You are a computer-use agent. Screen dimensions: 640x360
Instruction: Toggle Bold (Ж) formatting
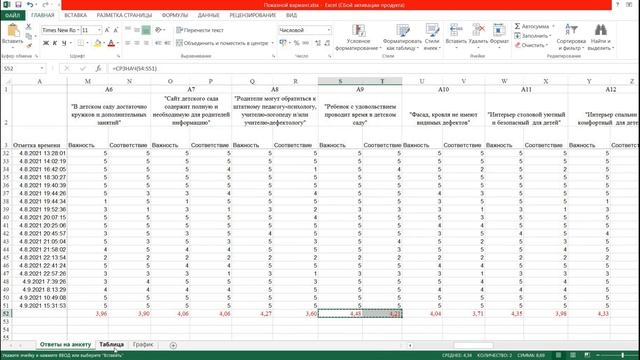tap(46, 43)
